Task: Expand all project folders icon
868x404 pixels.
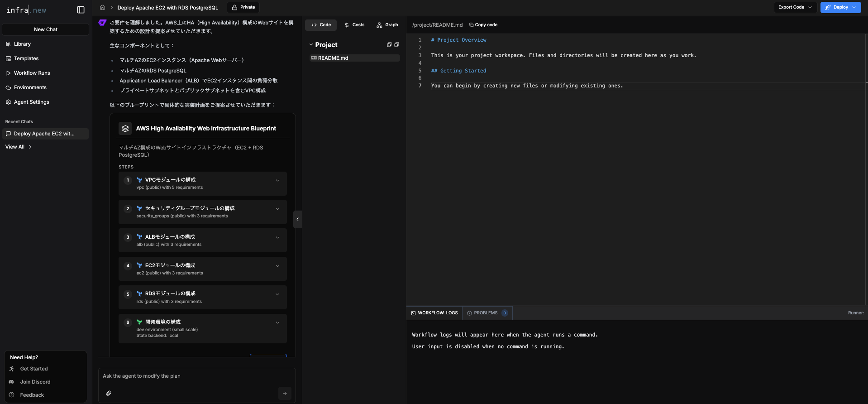Action: pos(389,45)
